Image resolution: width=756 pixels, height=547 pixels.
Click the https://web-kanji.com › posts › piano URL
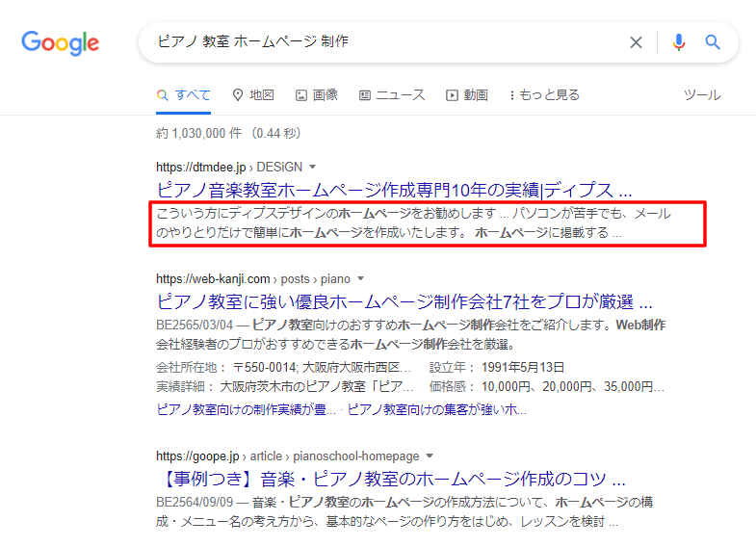coord(253,278)
